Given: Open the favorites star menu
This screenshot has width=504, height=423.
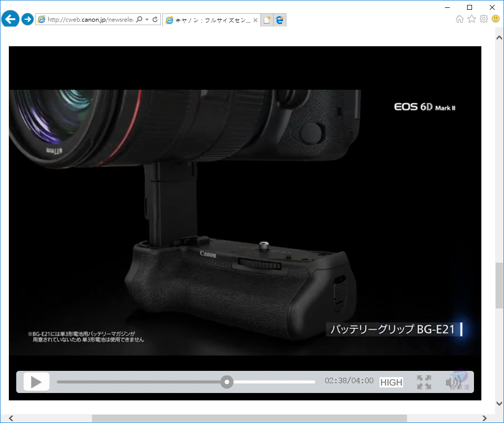Looking at the screenshot, I should (472, 19).
